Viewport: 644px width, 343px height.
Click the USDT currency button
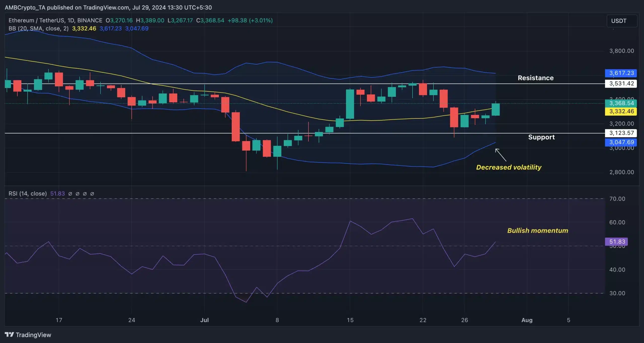(x=622, y=21)
